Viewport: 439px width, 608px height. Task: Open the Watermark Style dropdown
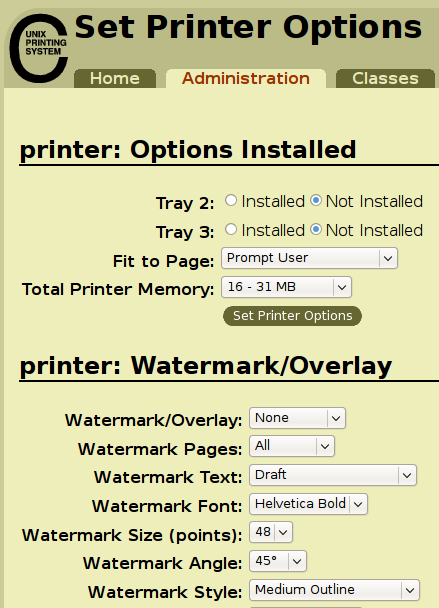[334, 590]
